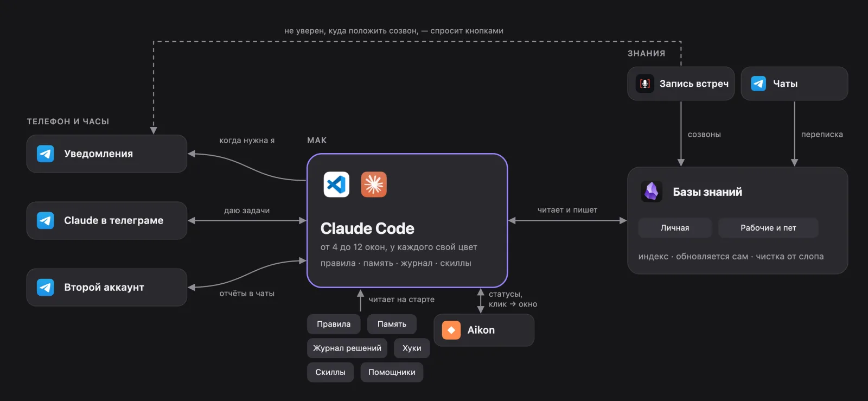Click the Уведомления label
The height and width of the screenshot is (401, 868).
pyautogui.click(x=98, y=154)
